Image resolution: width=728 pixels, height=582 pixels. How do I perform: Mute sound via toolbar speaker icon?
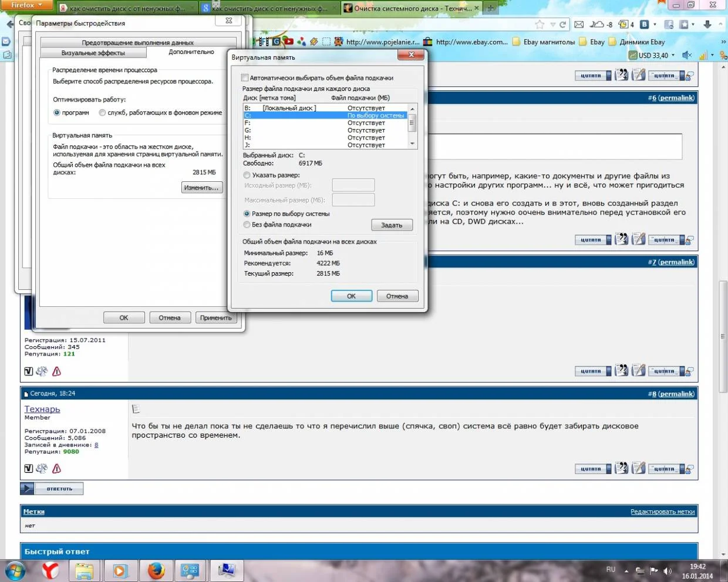click(x=687, y=55)
